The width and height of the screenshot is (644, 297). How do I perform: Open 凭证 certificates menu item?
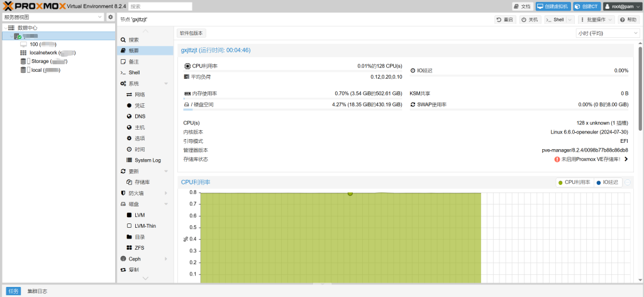point(145,106)
